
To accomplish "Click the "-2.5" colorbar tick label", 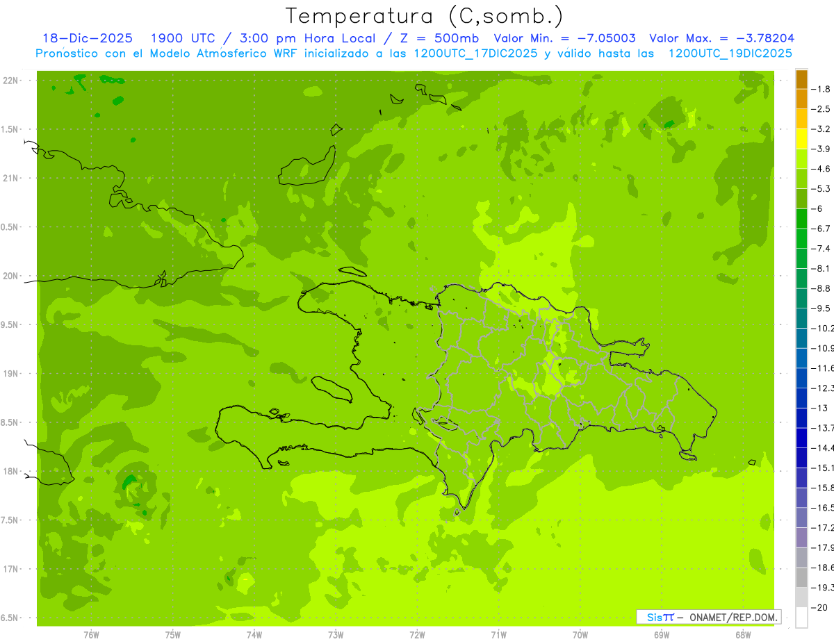I will click(821, 109).
